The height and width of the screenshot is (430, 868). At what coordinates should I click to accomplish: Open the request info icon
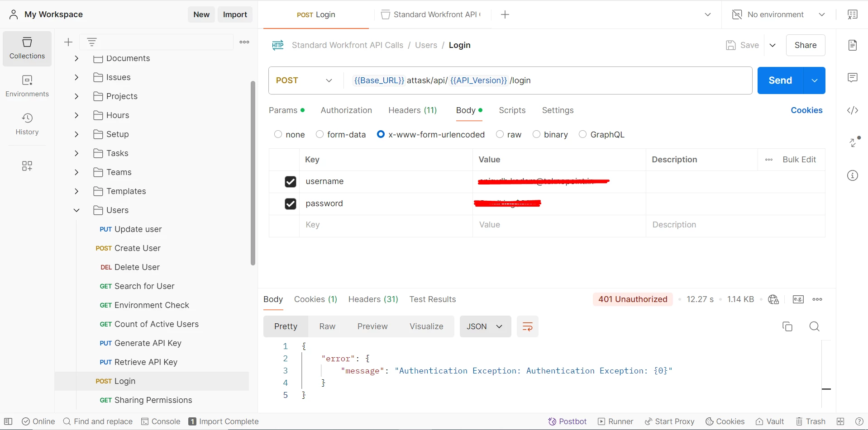[x=853, y=175]
